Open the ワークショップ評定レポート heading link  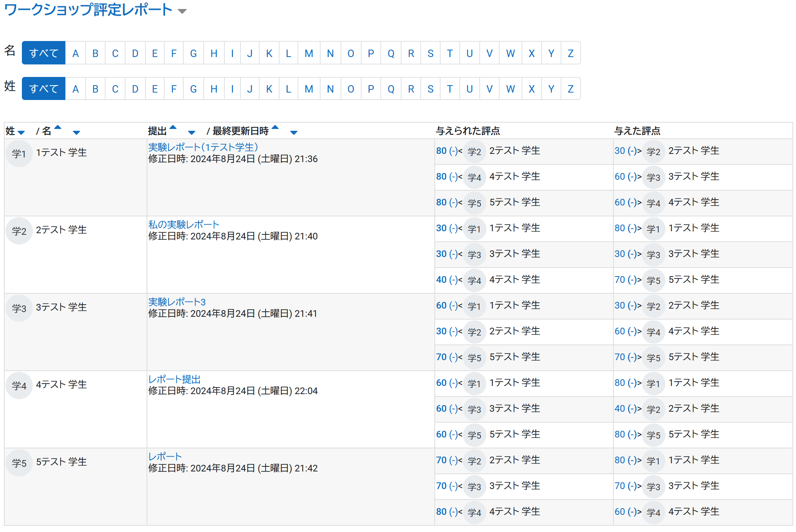click(x=88, y=10)
